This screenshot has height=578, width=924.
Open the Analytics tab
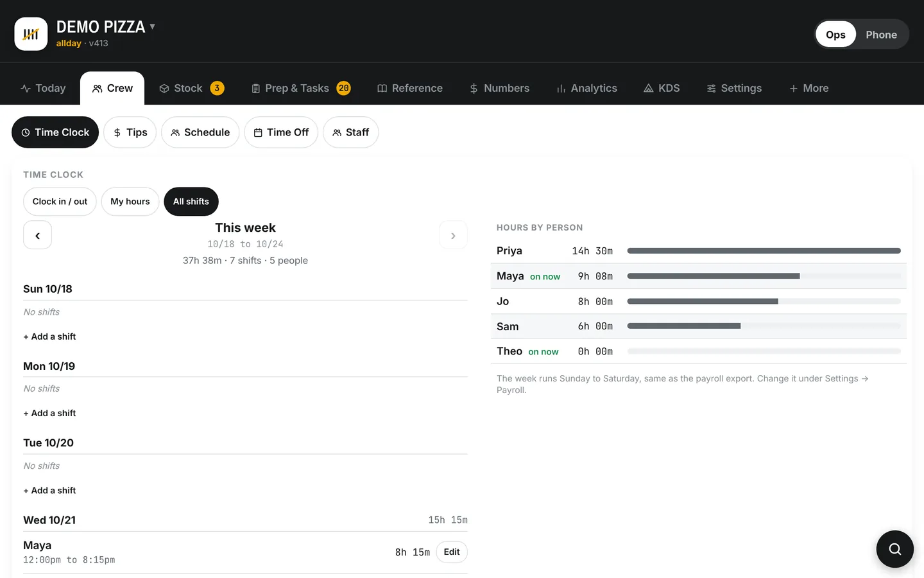(586, 88)
